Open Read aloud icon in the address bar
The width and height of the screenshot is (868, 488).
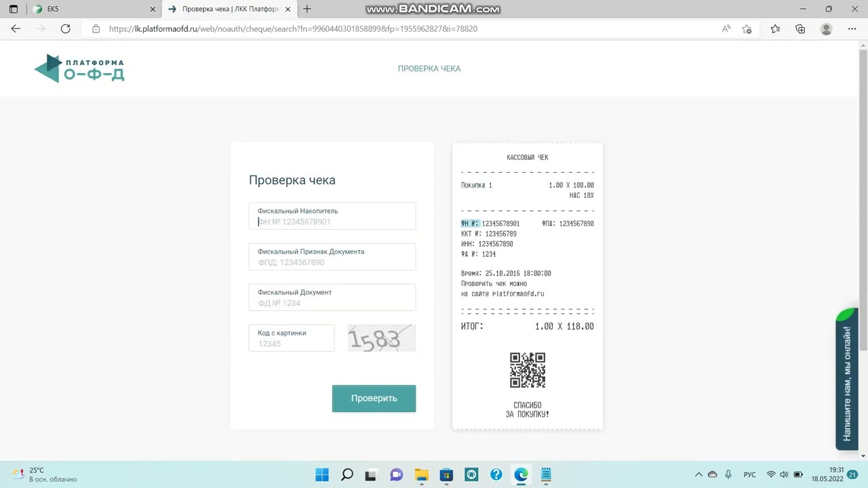[x=726, y=29]
